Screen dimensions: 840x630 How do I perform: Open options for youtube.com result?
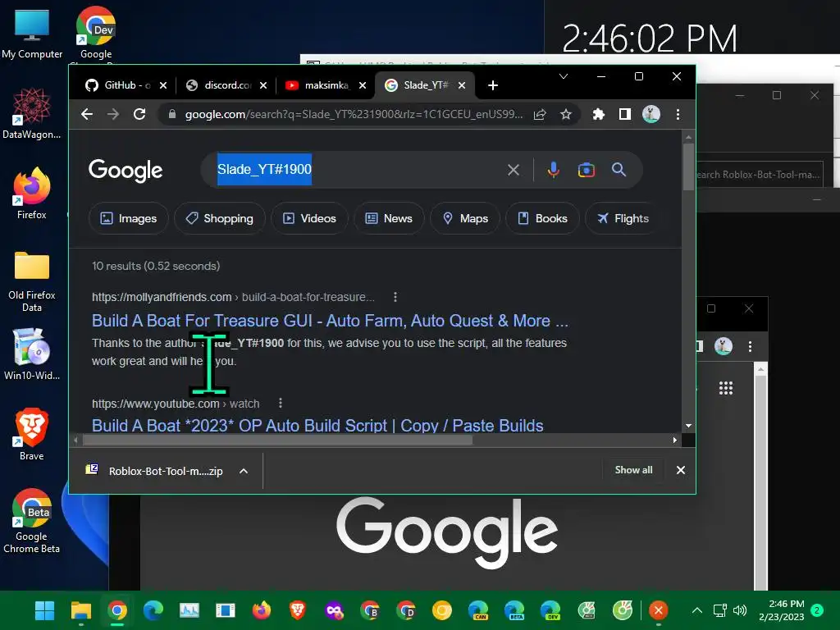click(x=281, y=403)
